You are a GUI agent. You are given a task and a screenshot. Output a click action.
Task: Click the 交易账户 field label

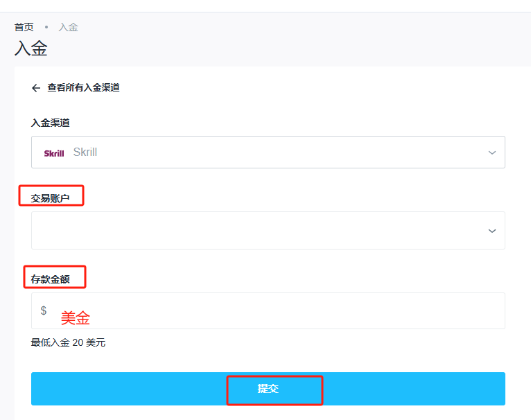(51, 198)
